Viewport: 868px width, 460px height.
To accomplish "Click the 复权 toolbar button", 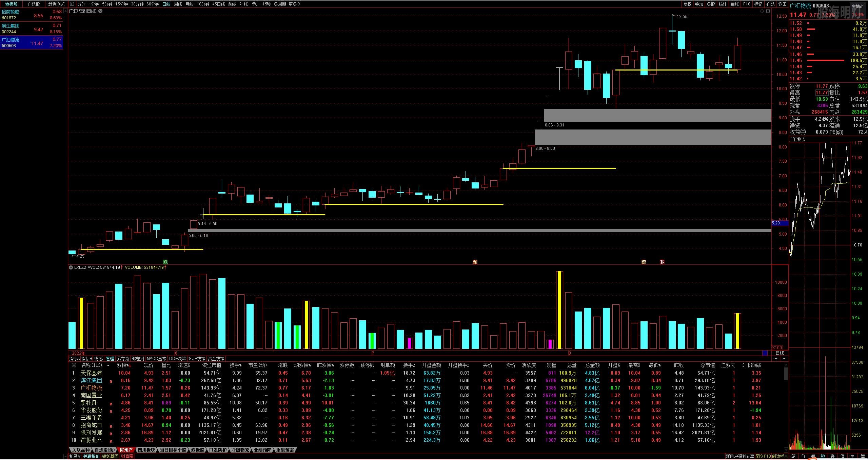I will tap(687, 4).
